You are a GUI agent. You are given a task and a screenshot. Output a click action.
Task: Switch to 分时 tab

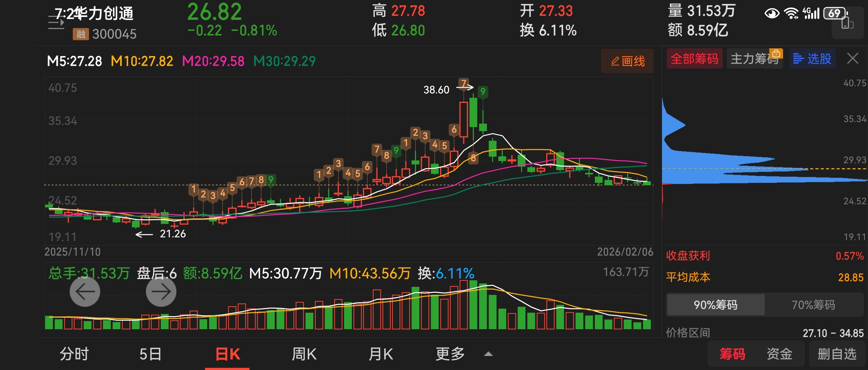(x=74, y=354)
